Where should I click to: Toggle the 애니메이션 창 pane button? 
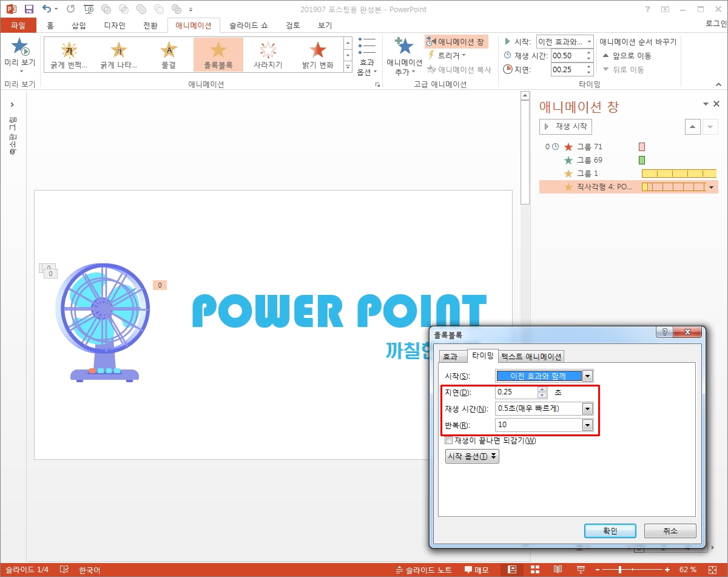tap(456, 41)
